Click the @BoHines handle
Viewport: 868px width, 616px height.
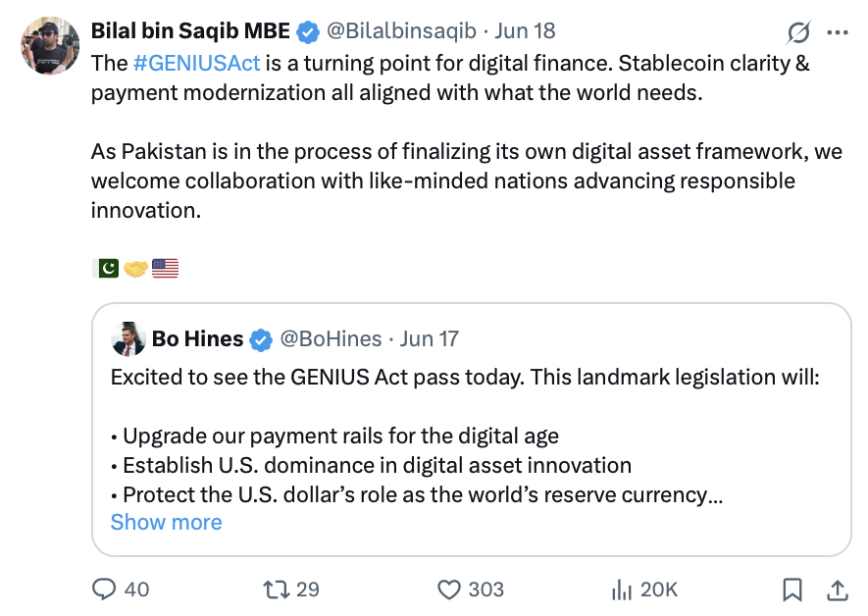click(x=331, y=339)
